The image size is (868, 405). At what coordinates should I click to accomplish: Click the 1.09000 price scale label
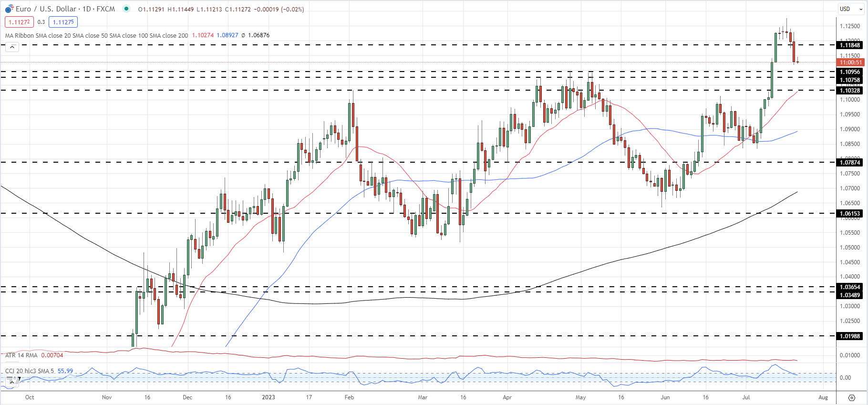tap(850, 129)
